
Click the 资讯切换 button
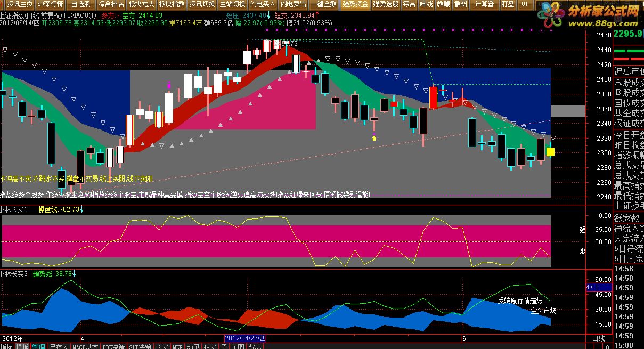pos(202,4)
